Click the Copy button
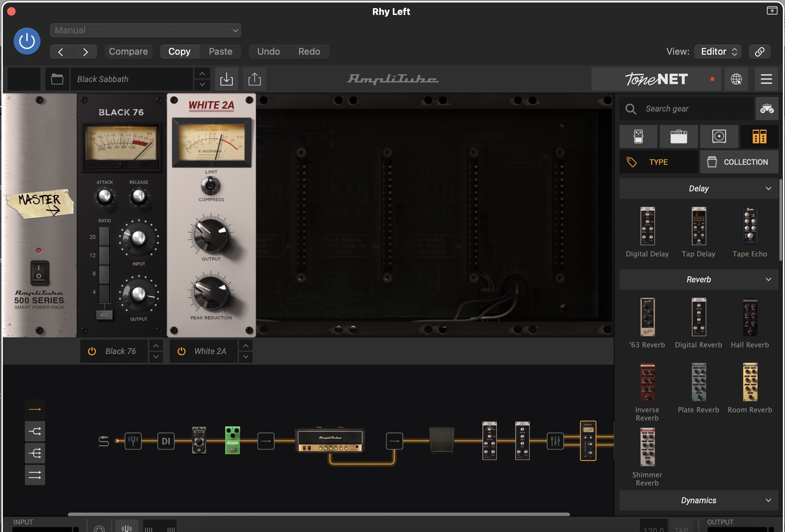This screenshot has width=785, height=532. pos(179,52)
